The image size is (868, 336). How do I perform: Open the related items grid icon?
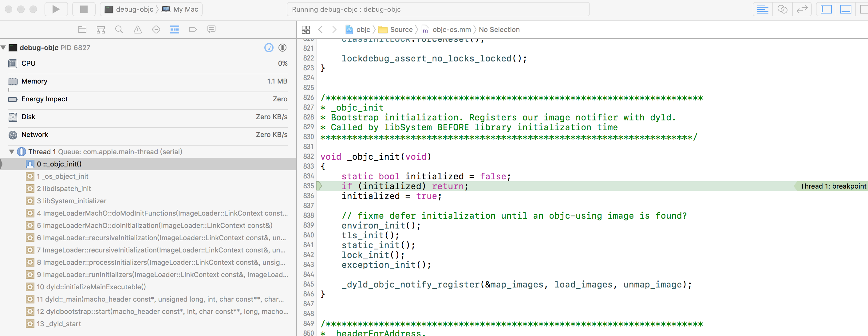pos(306,29)
